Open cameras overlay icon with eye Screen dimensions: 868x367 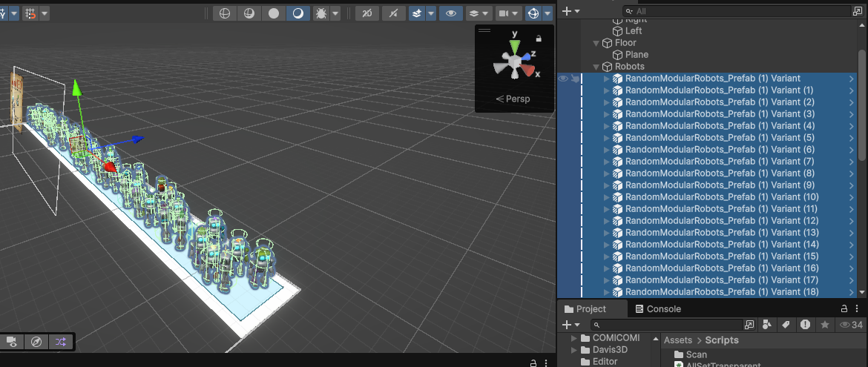(11, 342)
